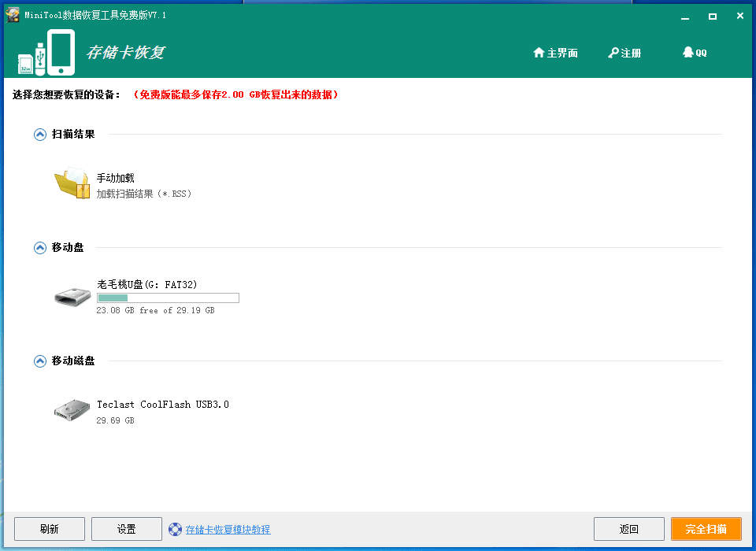This screenshot has height=551, width=756.
Task: Select Teclast CoolFlash USB3.0 text entry
Action: pyautogui.click(x=163, y=405)
